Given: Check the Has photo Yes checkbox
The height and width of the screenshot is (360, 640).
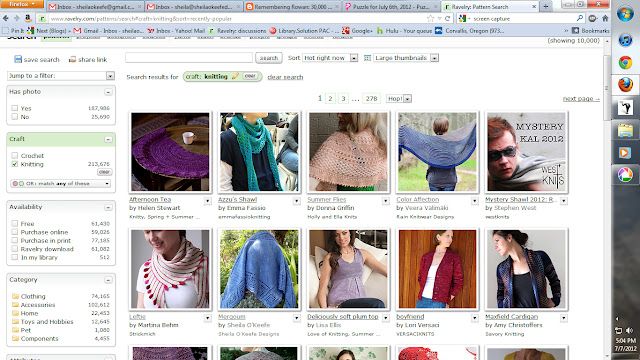Looking at the screenshot, I should tap(15, 108).
